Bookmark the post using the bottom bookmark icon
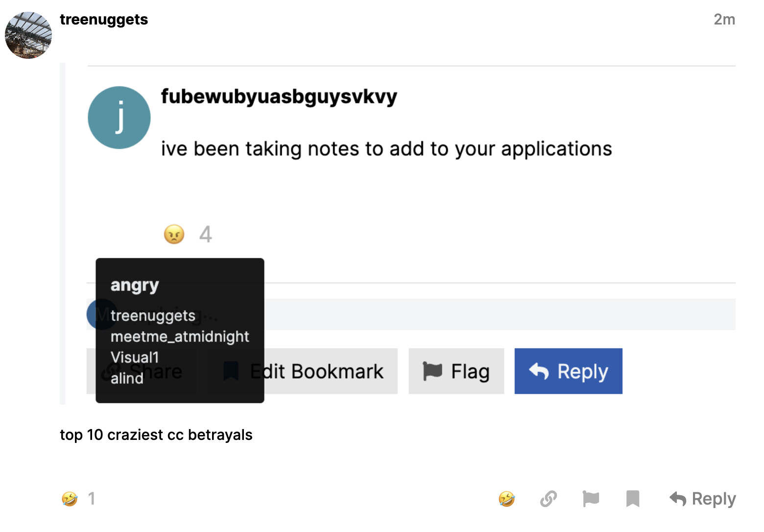Screen dimensions: 764x532 click(x=633, y=499)
